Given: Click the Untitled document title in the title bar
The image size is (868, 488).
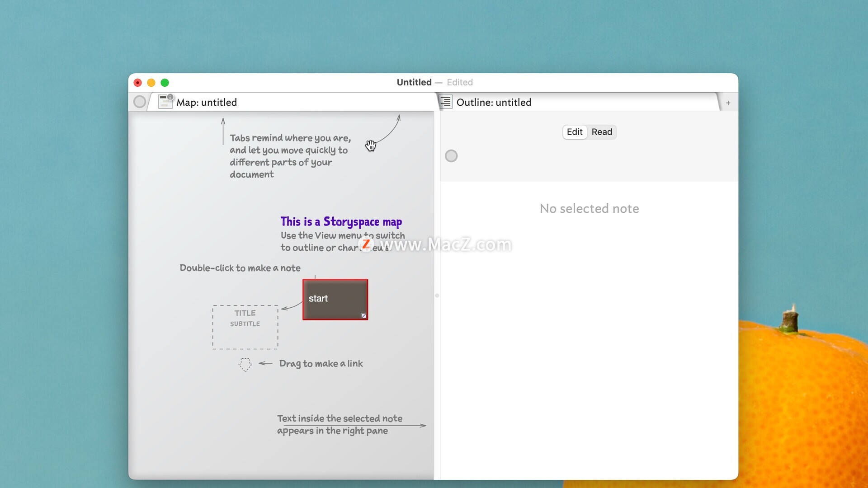Looking at the screenshot, I should (x=414, y=82).
